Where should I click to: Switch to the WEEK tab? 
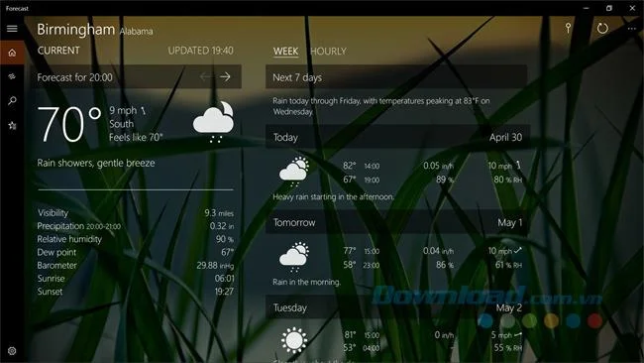(x=286, y=52)
